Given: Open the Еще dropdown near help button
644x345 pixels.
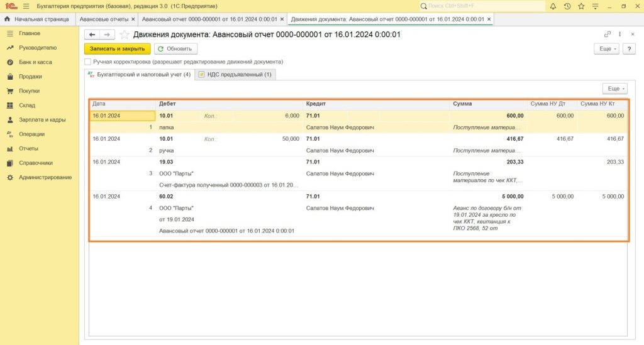Looking at the screenshot, I should [x=606, y=48].
